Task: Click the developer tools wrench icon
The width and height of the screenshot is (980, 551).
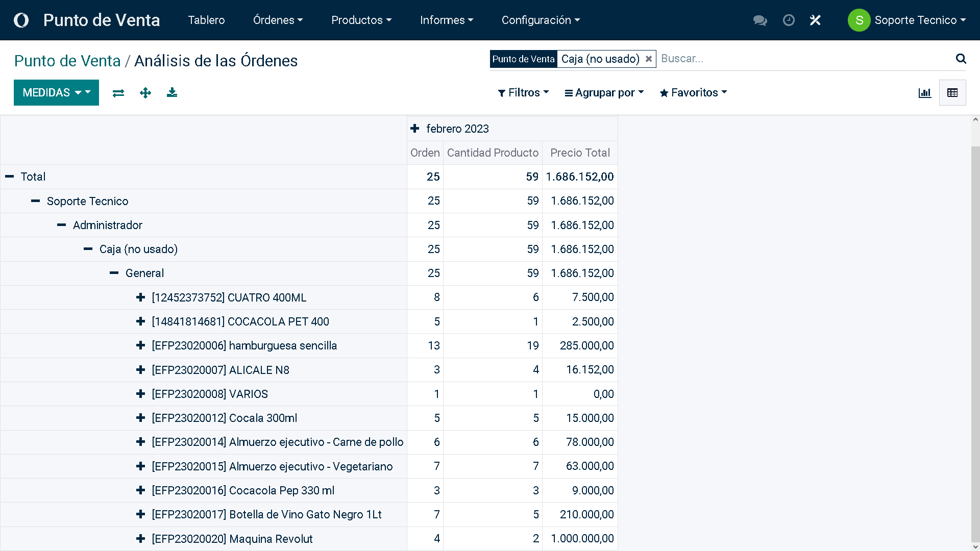Action: coord(815,20)
